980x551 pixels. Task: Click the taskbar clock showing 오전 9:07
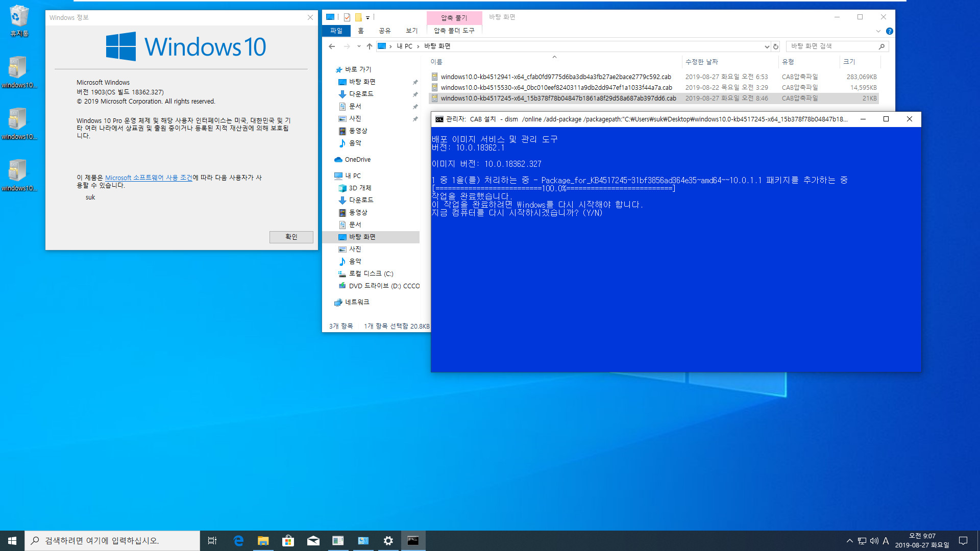[x=922, y=541]
